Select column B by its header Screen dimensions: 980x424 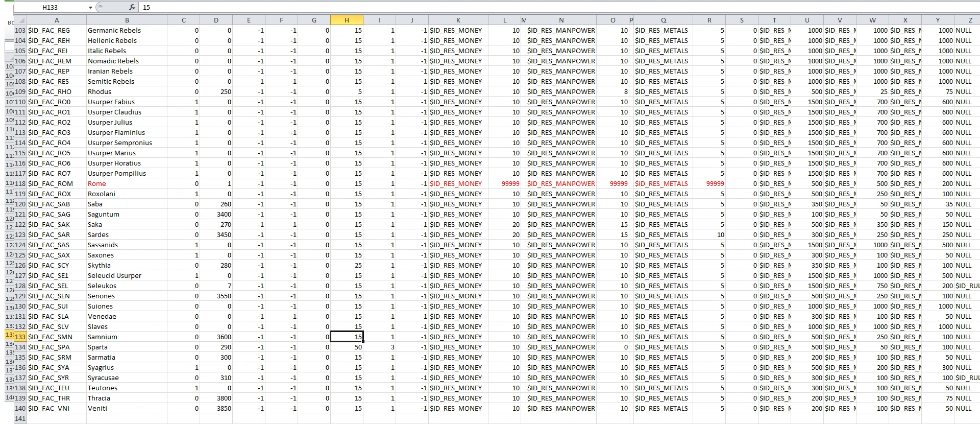pyautogui.click(x=127, y=20)
